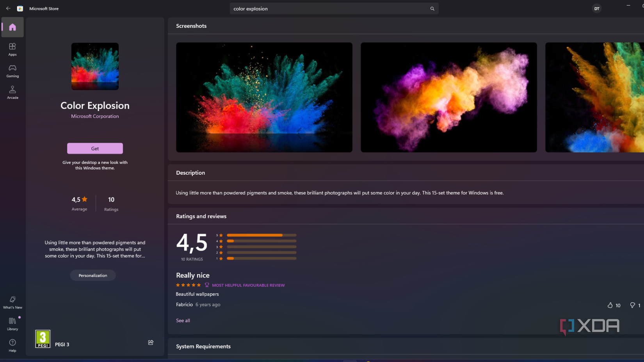The height and width of the screenshot is (362, 644).
Task: Open the Apps section from sidebar
Action: tap(12, 49)
